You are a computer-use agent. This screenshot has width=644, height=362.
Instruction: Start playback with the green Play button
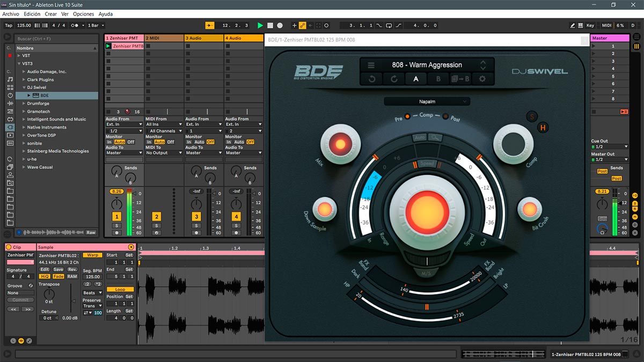[x=260, y=25]
